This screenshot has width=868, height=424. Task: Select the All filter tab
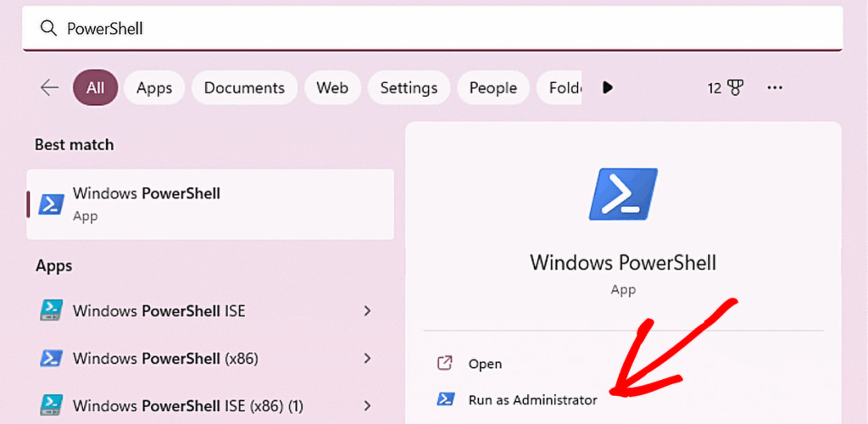pos(95,87)
